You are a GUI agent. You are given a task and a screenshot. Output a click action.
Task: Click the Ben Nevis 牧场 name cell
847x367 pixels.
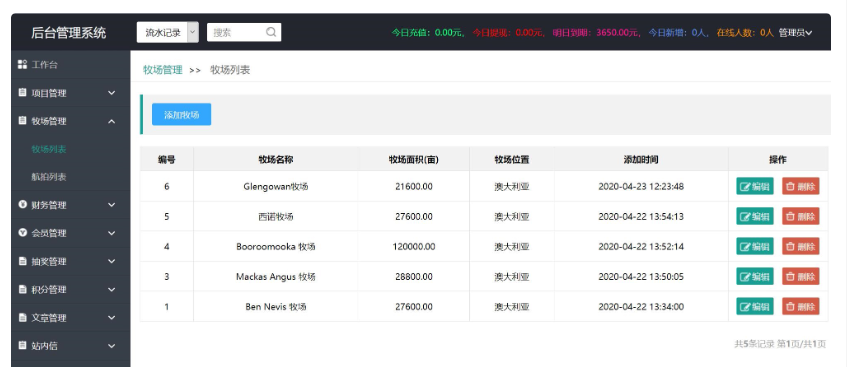(x=275, y=306)
